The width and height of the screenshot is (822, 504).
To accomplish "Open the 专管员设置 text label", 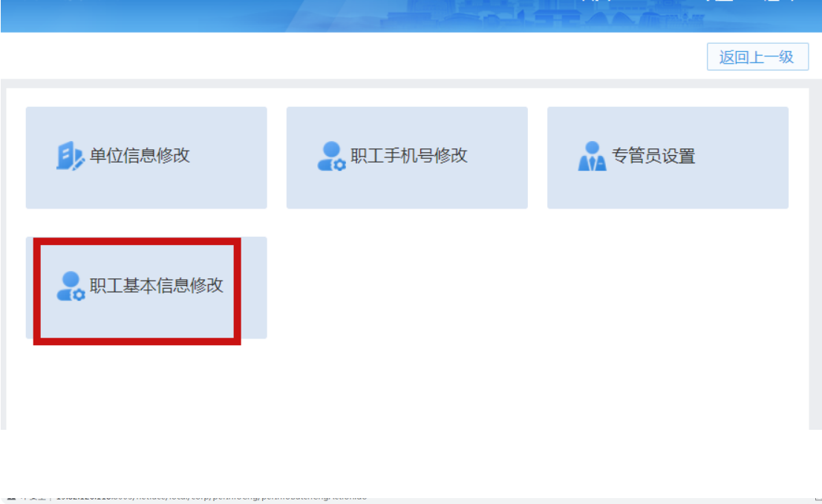I will tap(653, 156).
